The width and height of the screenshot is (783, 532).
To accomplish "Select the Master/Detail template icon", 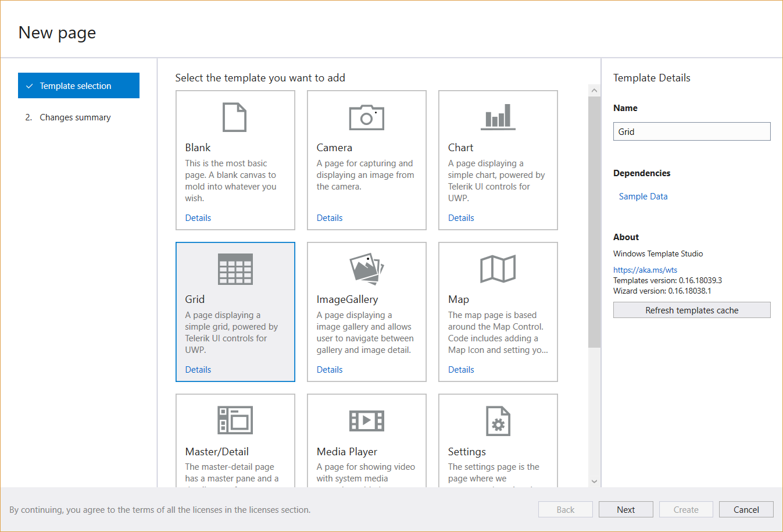I will (x=235, y=420).
